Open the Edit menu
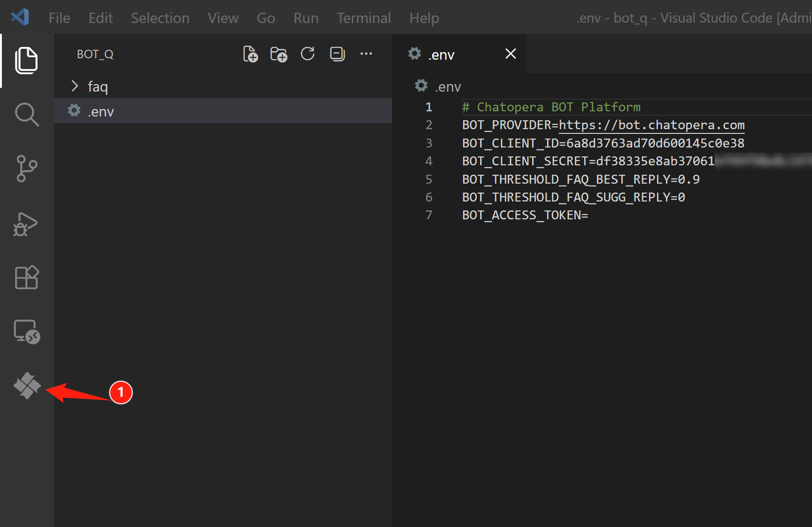Viewport: 812px width, 527px height. tap(101, 18)
